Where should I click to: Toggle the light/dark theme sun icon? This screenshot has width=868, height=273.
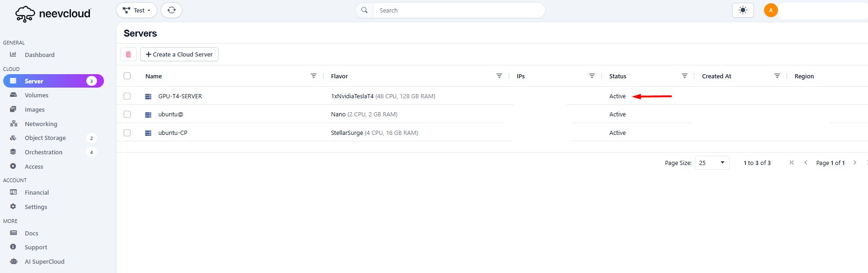[743, 10]
